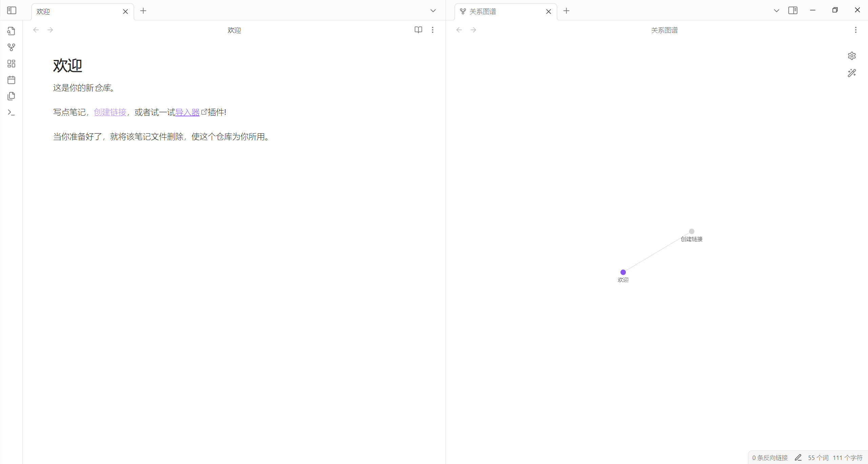Screen dimensions: 868x464
Task: Click the purple 欢迎 node in graph
Action: click(623, 272)
